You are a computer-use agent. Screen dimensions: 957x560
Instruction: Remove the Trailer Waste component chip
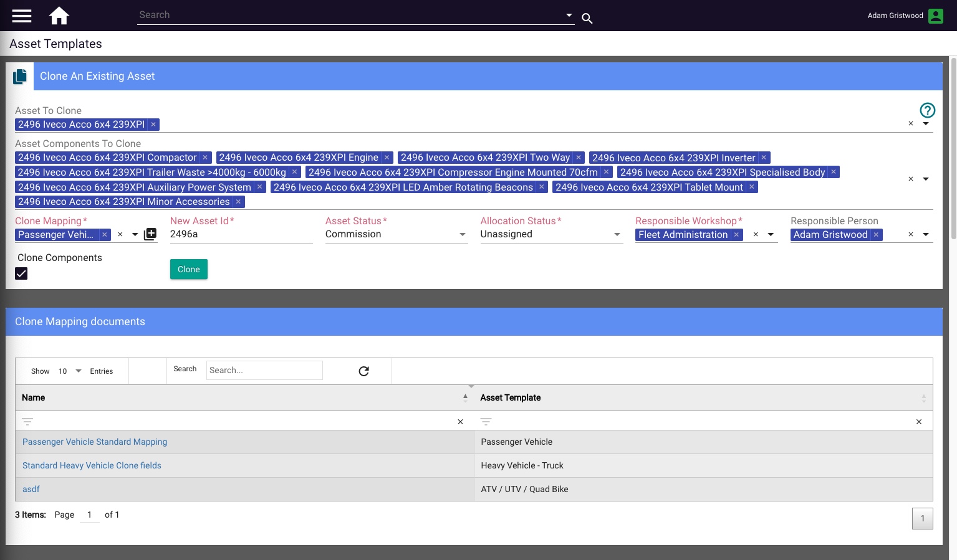click(x=295, y=172)
